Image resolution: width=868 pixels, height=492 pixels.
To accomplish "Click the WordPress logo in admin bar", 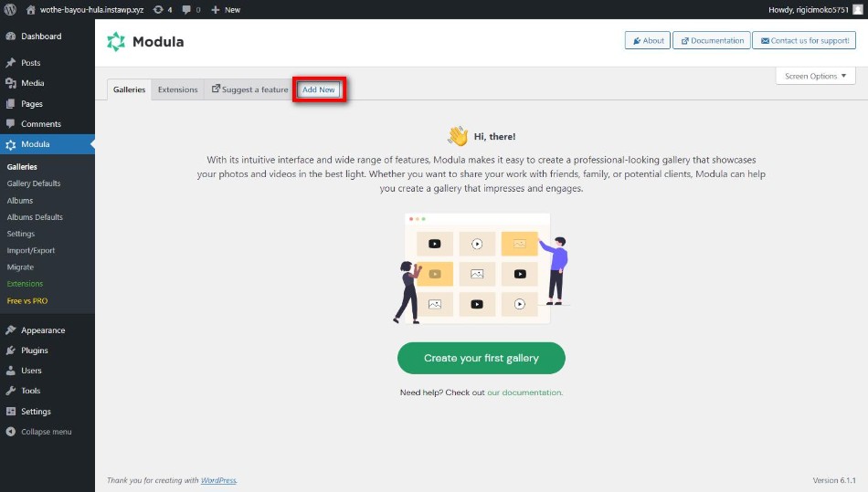I will point(11,9).
